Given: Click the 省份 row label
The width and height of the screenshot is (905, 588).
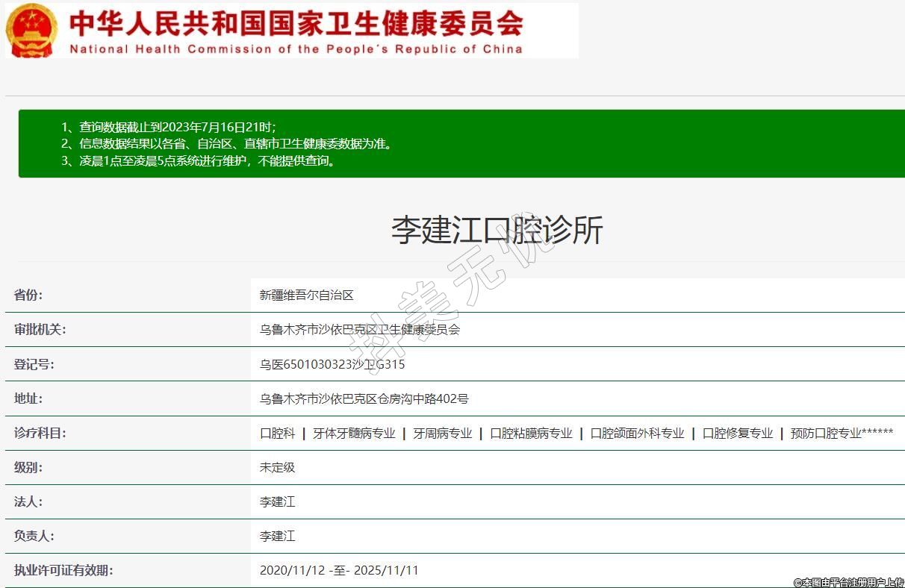Looking at the screenshot, I should 28,295.
